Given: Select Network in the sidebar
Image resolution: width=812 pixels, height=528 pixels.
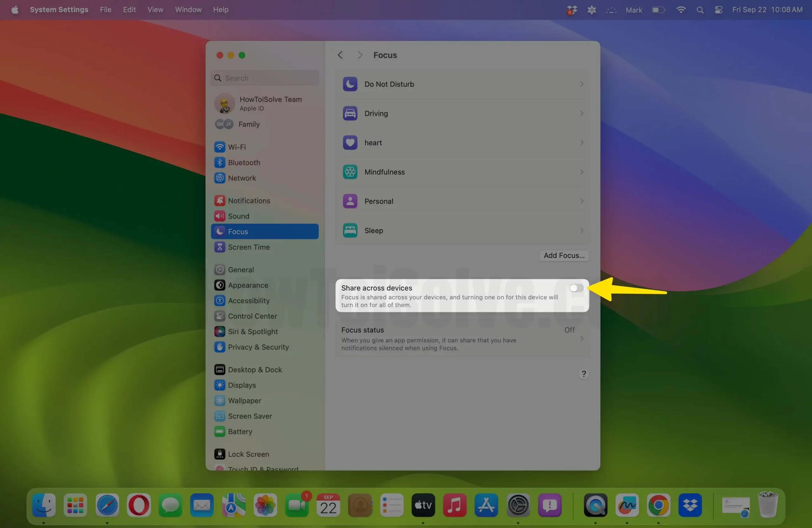Looking at the screenshot, I should pos(265,178).
